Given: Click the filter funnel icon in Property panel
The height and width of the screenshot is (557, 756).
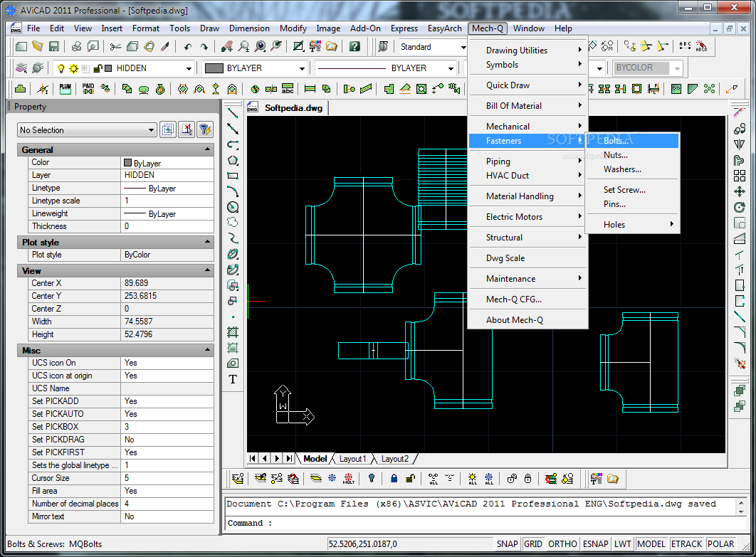Looking at the screenshot, I should pyautogui.click(x=205, y=129).
